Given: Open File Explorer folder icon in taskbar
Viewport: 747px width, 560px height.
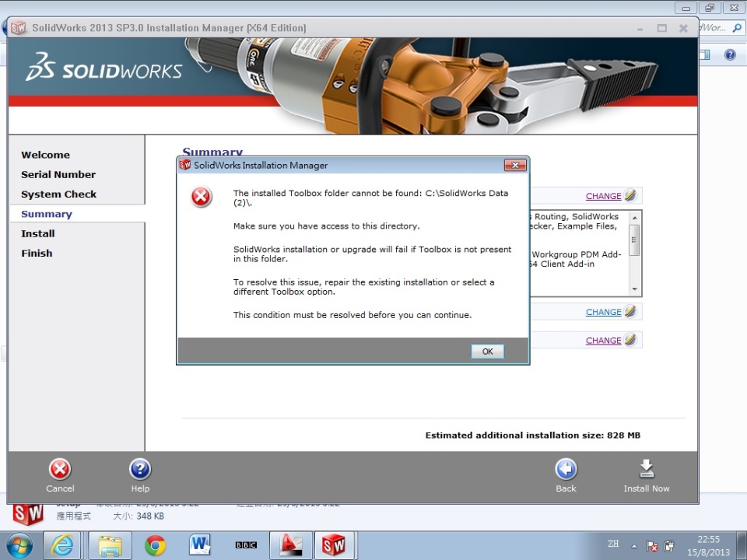Looking at the screenshot, I should [x=110, y=545].
